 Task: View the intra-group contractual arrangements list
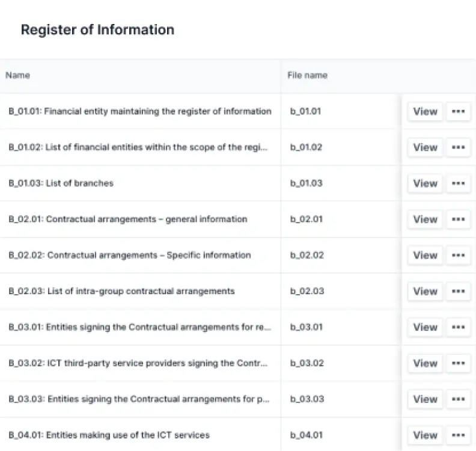click(x=425, y=292)
